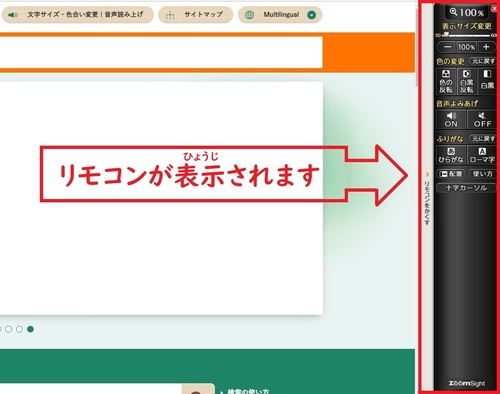Open the ZoomSight logo link
Viewport: 500px width, 394px height.
point(466,383)
